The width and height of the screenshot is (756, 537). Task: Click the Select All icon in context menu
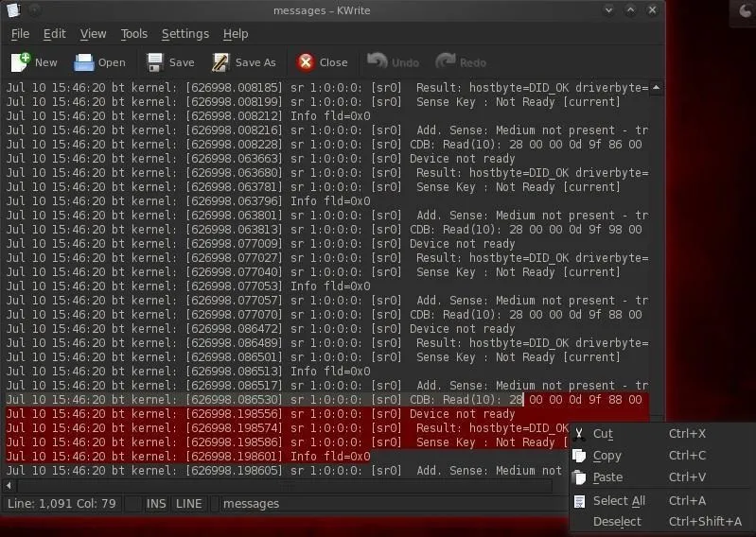(579, 501)
